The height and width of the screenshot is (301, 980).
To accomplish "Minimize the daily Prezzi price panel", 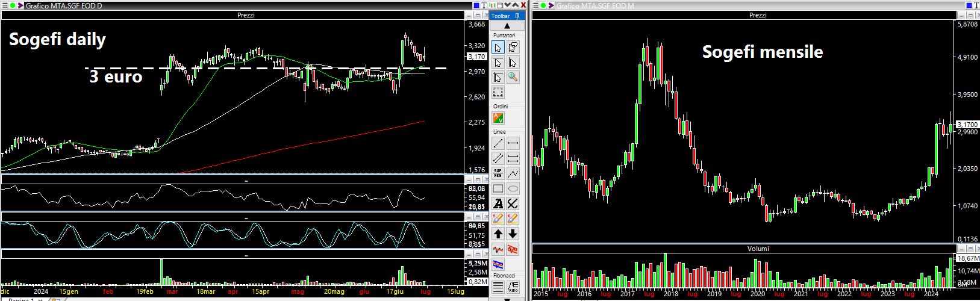I will pos(469,15).
